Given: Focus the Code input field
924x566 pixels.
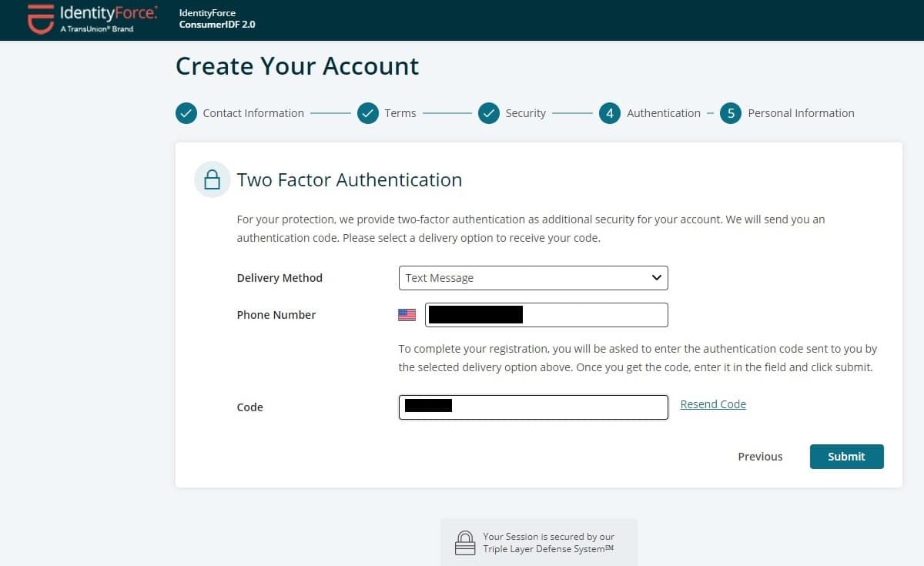Looking at the screenshot, I should point(533,407).
